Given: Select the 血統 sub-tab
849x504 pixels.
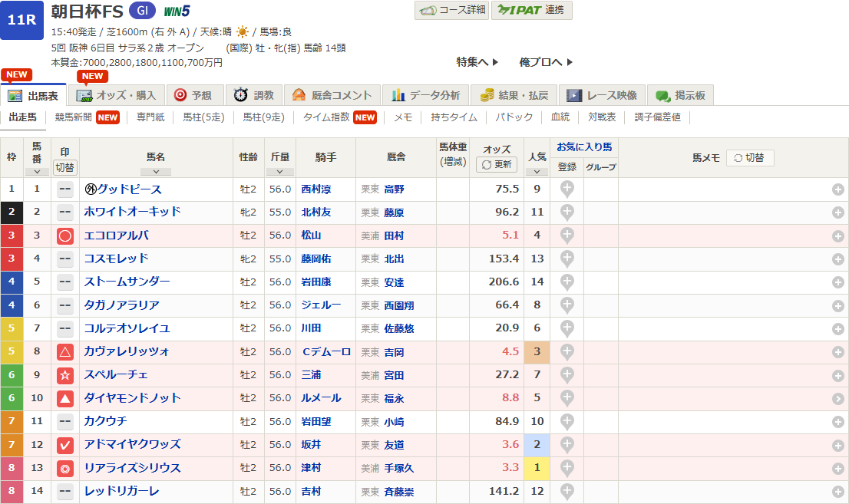Looking at the screenshot, I should pyautogui.click(x=560, y=117).
